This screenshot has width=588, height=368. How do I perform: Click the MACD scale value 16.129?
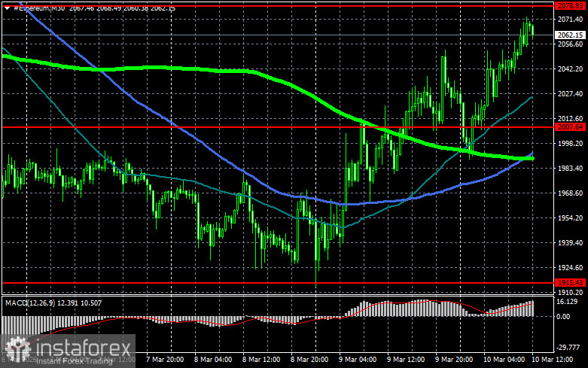pyautogui.click(x=568, y=302)
